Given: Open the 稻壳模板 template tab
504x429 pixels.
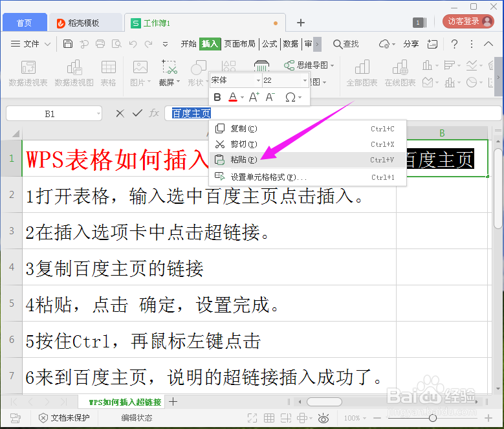Looking at the screenshot, I should (x=85, y=23).
